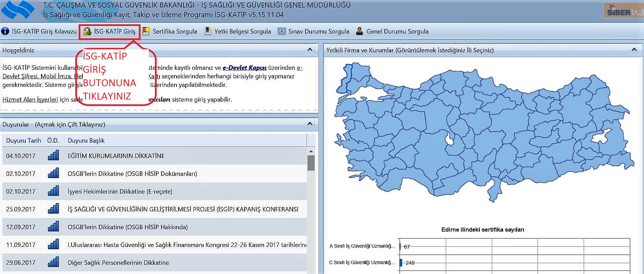The height and width of the screenshot is (274, 644).
Task: Click the Sınav Durumu Sorgula screen icon
Action: 281,31
